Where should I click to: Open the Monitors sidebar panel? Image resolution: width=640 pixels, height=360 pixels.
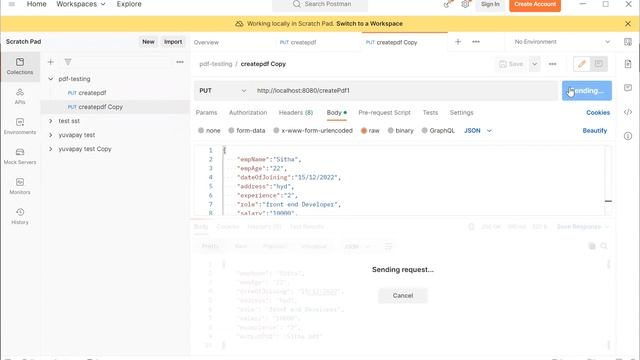coord(20,186)
